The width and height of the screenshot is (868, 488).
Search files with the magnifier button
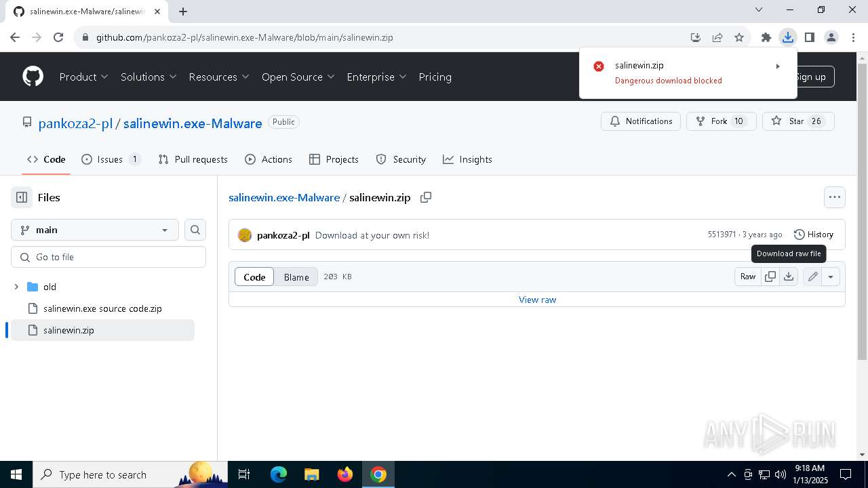tap(195, 230)
